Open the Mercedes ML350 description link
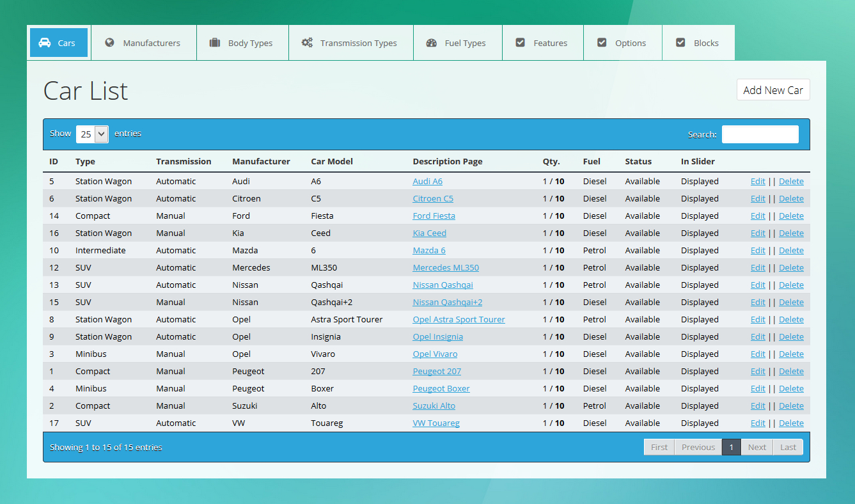Screen dimensions: 855x504 [446, 267]
